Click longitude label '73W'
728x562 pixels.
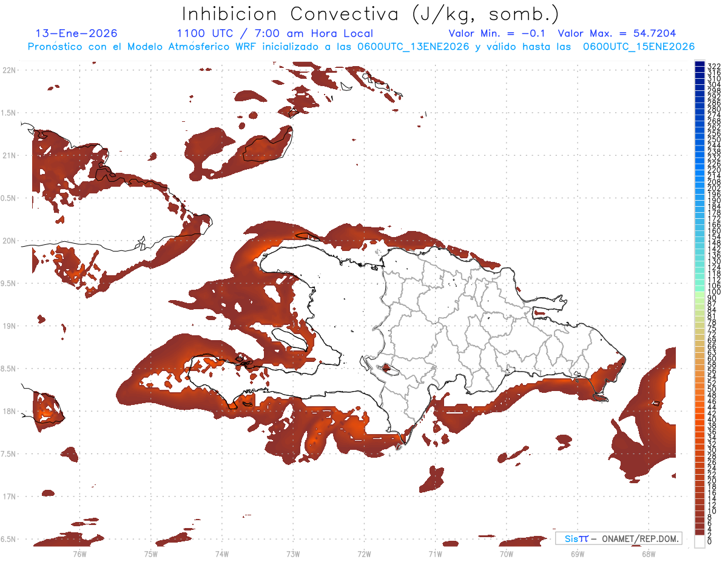[292, 554]
